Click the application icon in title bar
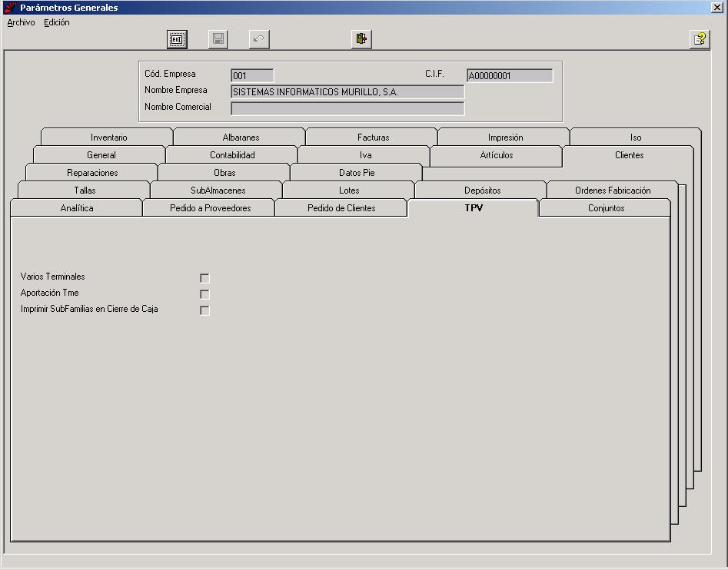728x570 pixels. point(10,7)
